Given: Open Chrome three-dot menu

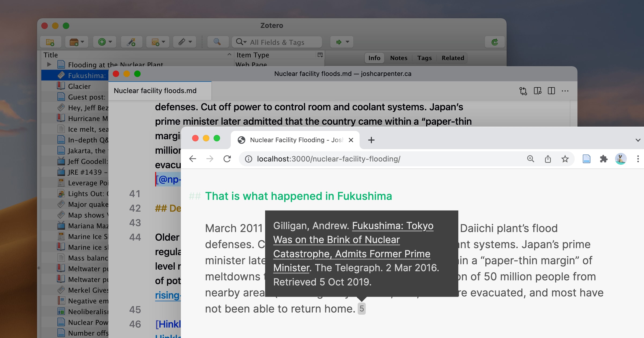Looking at the screenshot, I should pyautogui.click(x=638, y=159).
